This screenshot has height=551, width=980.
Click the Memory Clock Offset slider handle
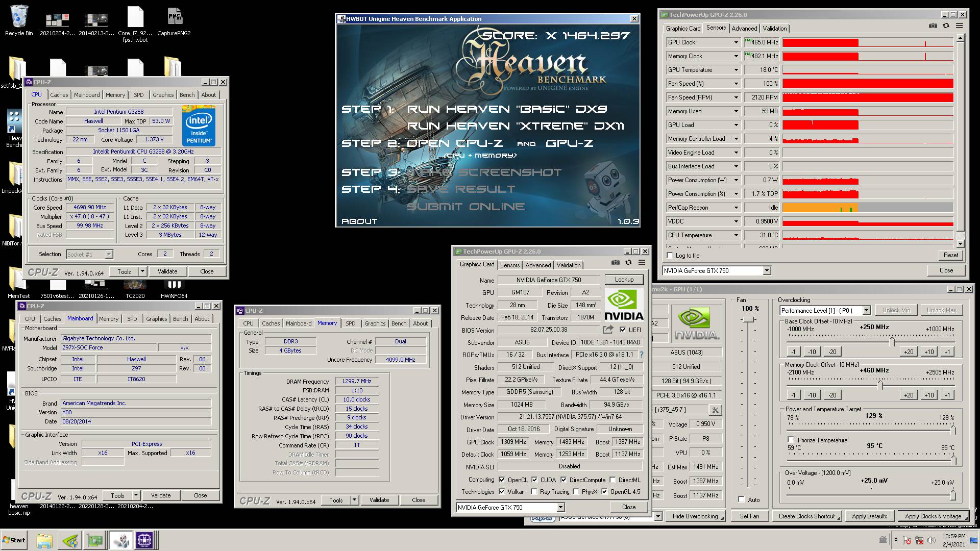pyautogui.click(x=880, y=385)
